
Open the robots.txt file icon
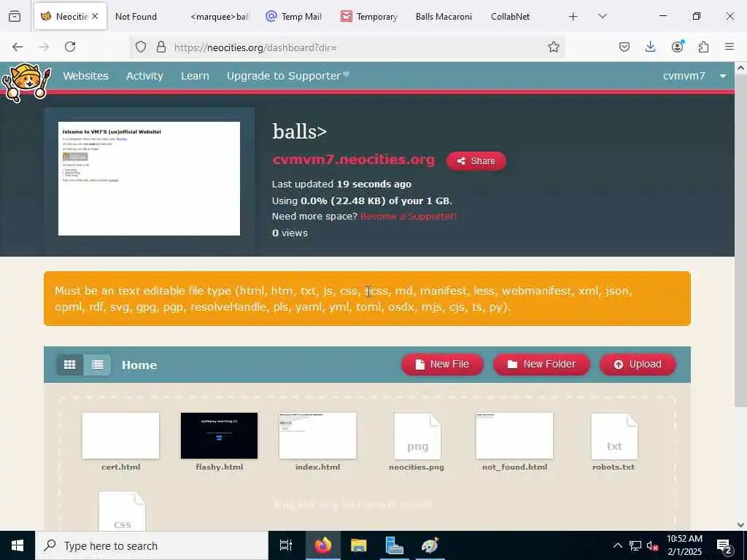(x=614, y=436)
